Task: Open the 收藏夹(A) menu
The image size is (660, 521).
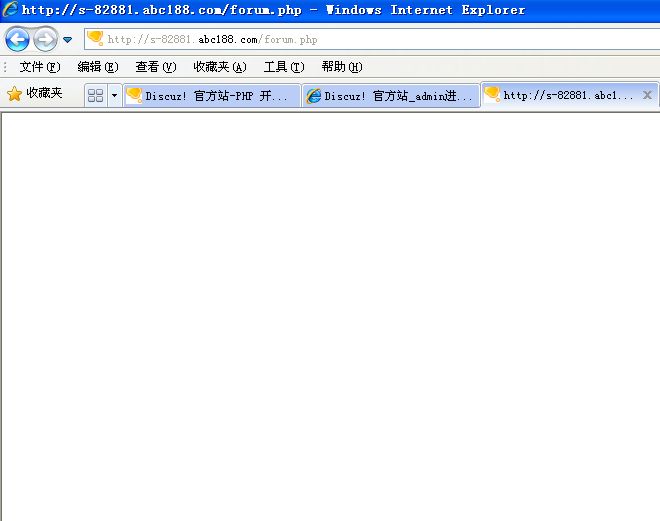Action: 220,67
